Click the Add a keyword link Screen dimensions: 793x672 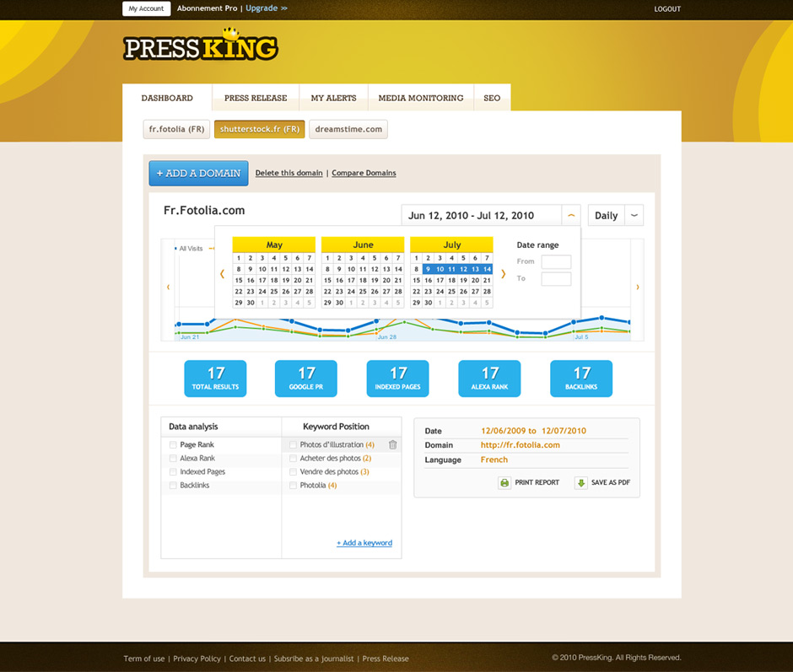tap(364, 543)
